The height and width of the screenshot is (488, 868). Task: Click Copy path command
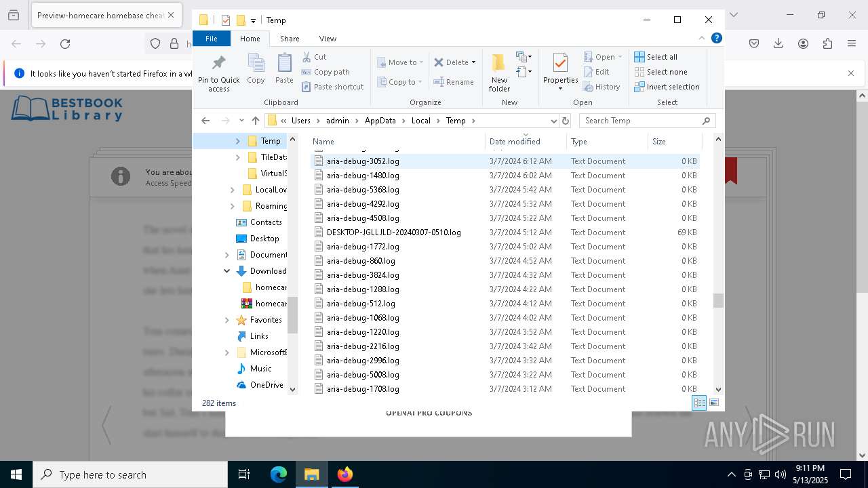(x=325, y=72)
